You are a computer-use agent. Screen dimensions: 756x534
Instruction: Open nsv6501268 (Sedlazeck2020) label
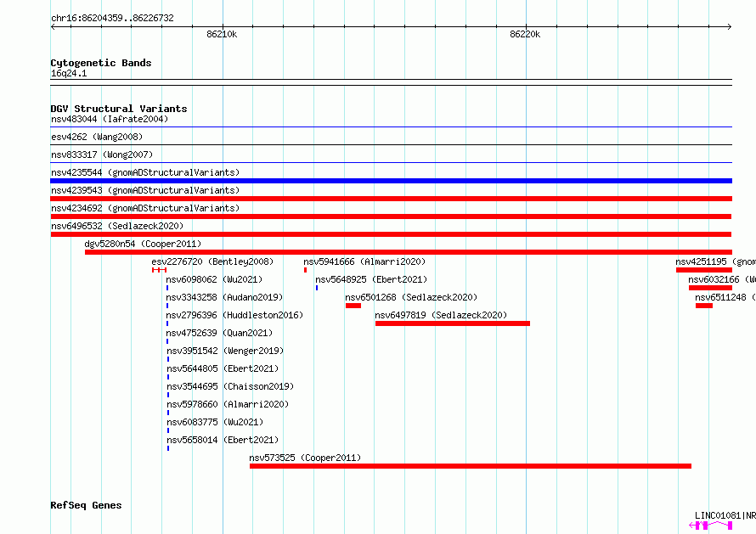tap(411, 297)
